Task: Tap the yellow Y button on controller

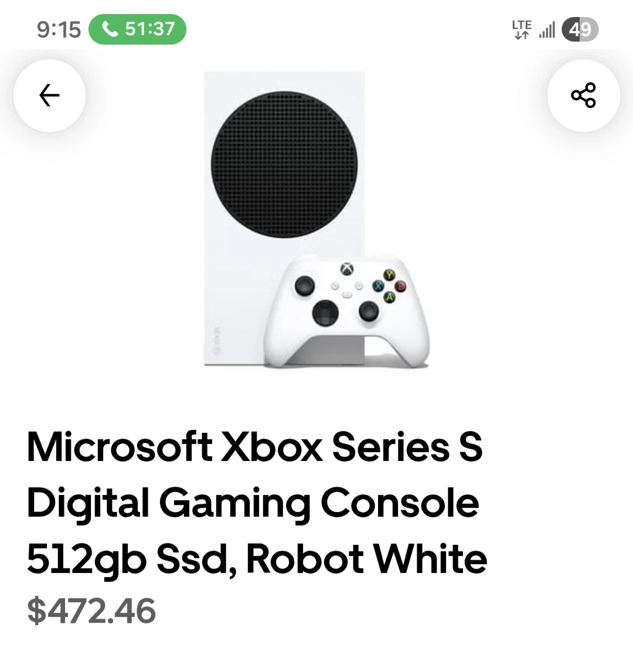Action: (x=389, y=274)
